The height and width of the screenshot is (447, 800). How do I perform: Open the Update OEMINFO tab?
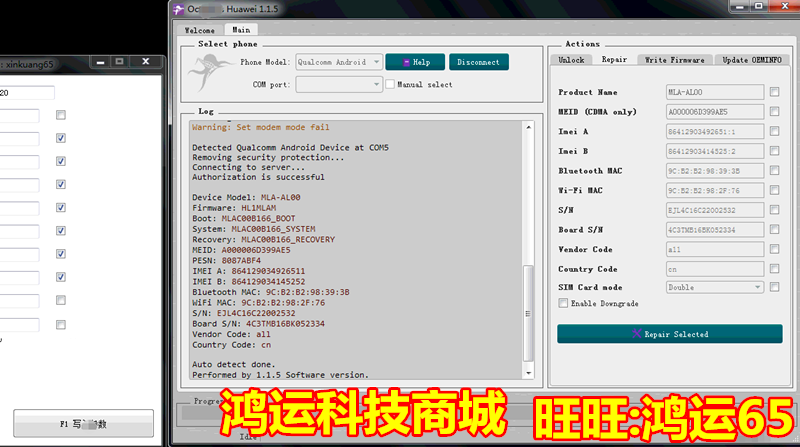752,60
